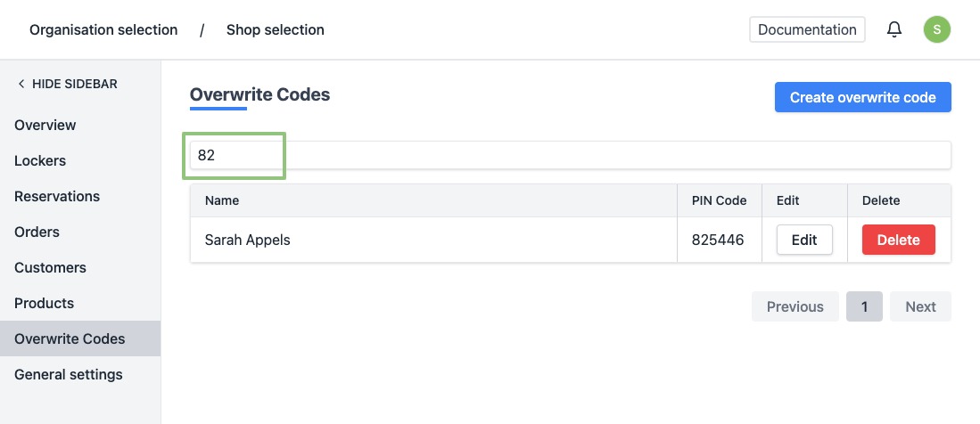Click Shop selection breadcrumb
Image resolution: width=980 pixels, height=424 pixels.
[x=275, y=29]
